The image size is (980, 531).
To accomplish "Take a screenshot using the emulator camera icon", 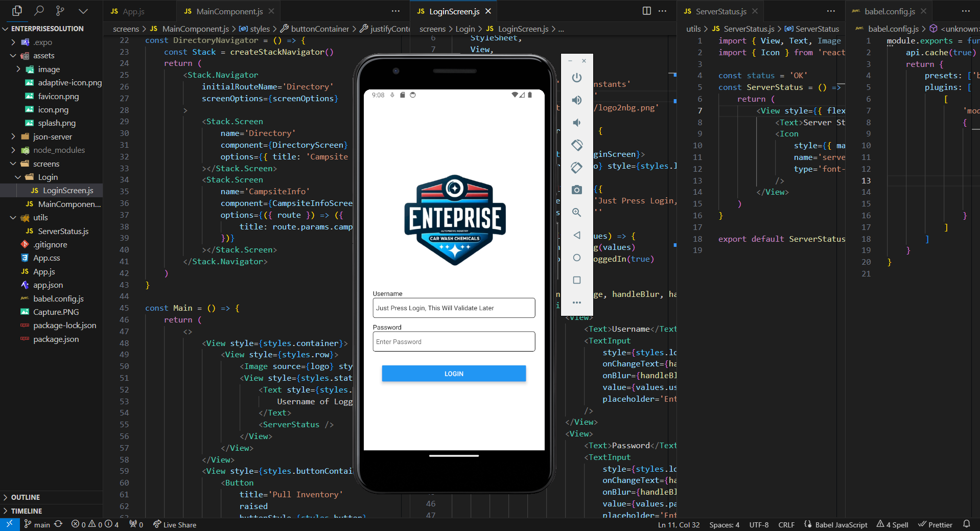I will point(577,190).
